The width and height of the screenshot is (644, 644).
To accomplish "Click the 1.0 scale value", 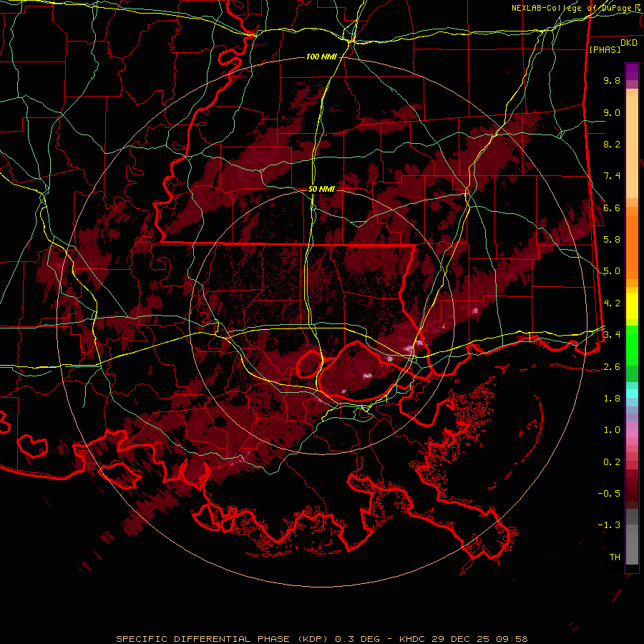I will [612, 430].
